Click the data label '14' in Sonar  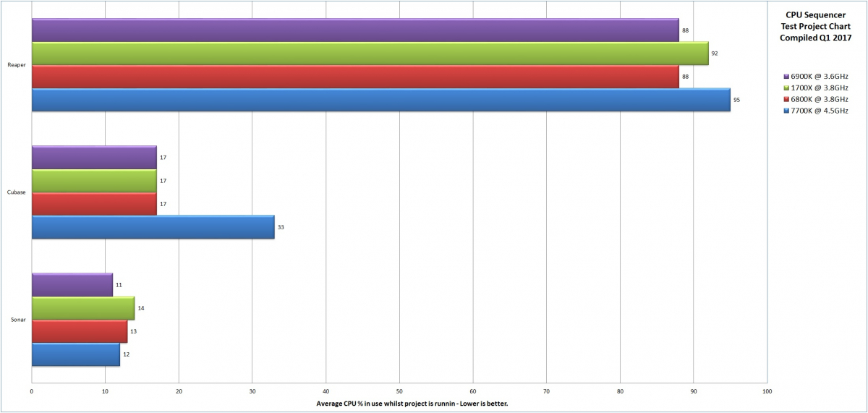[141, 308]
